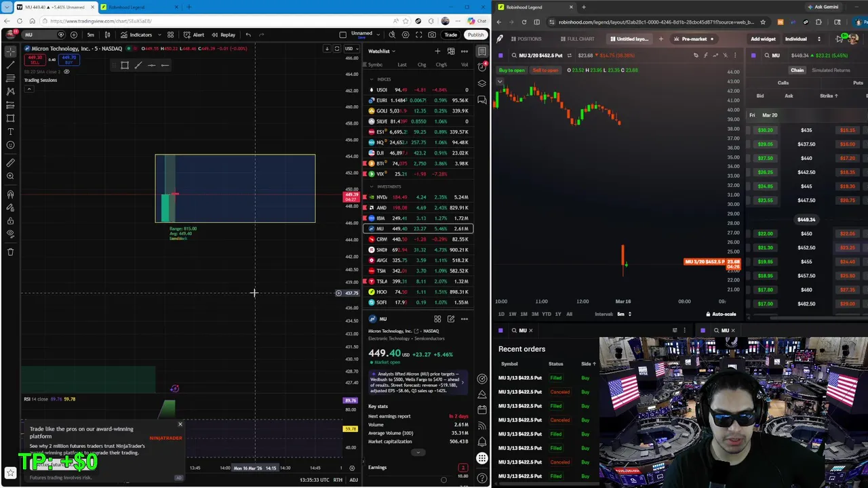Collapse the INDICES watchlist section

(372, 79)
